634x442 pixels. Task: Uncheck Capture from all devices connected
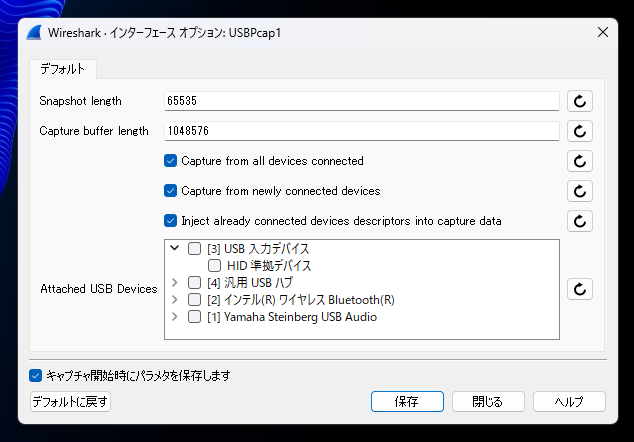pos(170,161)
